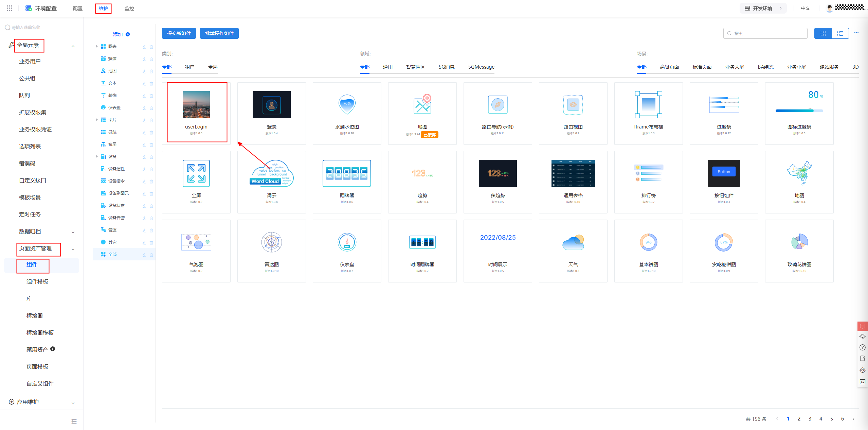
Task: Click the plus icon next to 添加
Action: tap(128, 34)
